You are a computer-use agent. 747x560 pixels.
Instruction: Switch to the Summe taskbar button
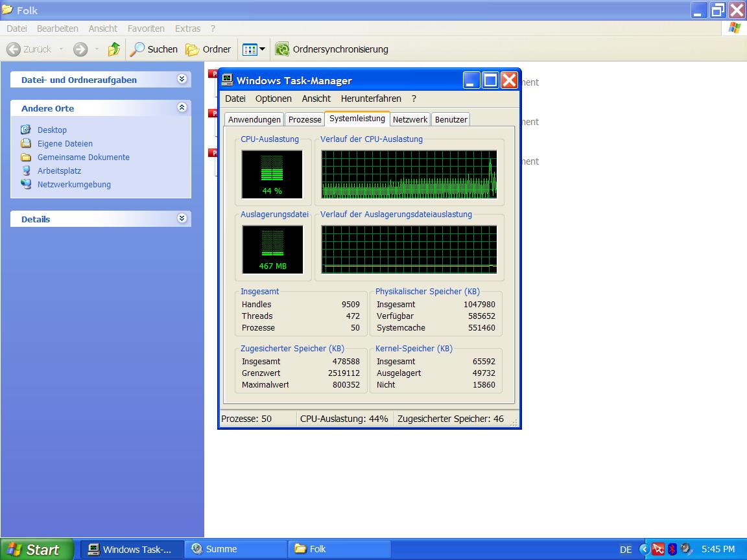pyautogui.click(x=236, y=550)
